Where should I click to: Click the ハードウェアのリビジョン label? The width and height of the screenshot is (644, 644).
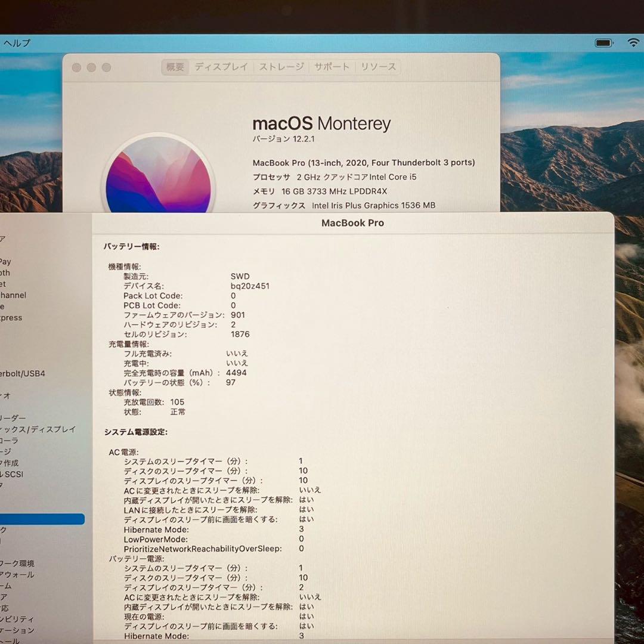(x=171, y=325)
